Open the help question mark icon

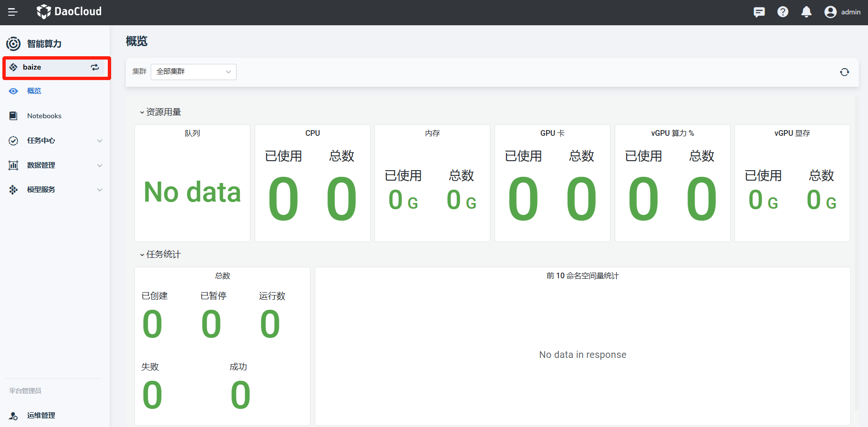coord(783,12)
